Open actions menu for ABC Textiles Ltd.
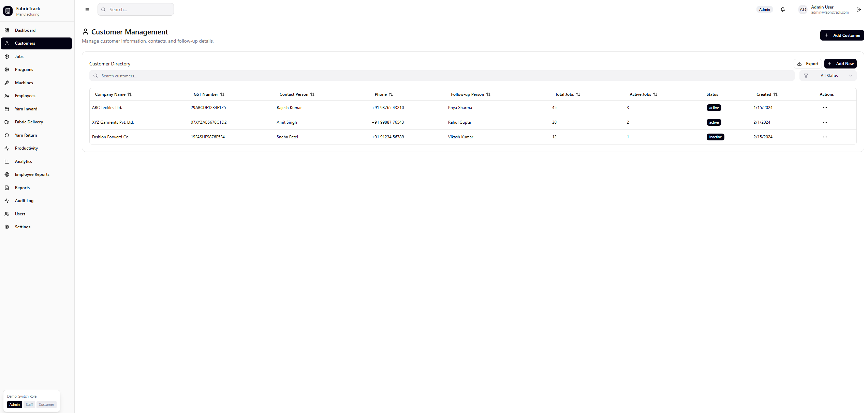Screen dimensions: 868x413 coord(825,108)
